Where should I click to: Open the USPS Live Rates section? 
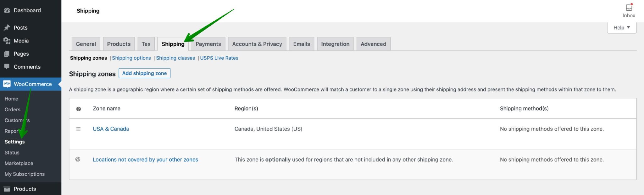coord(219,58)
